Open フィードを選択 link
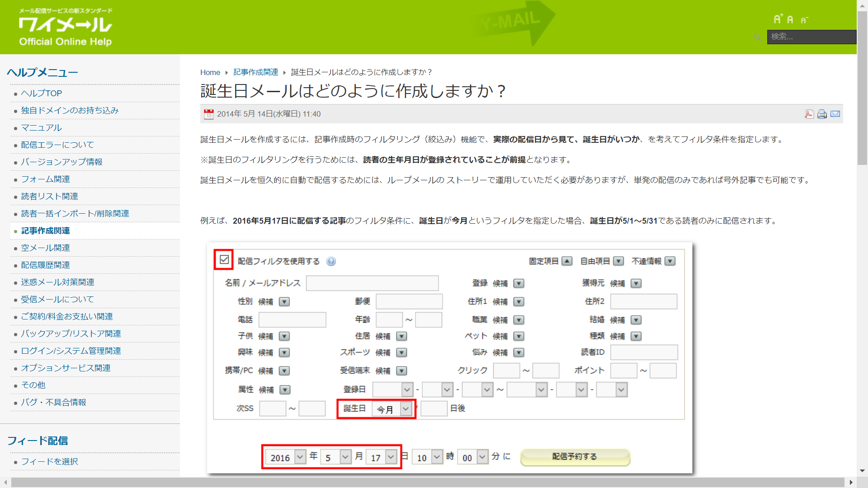 point(50,462)
